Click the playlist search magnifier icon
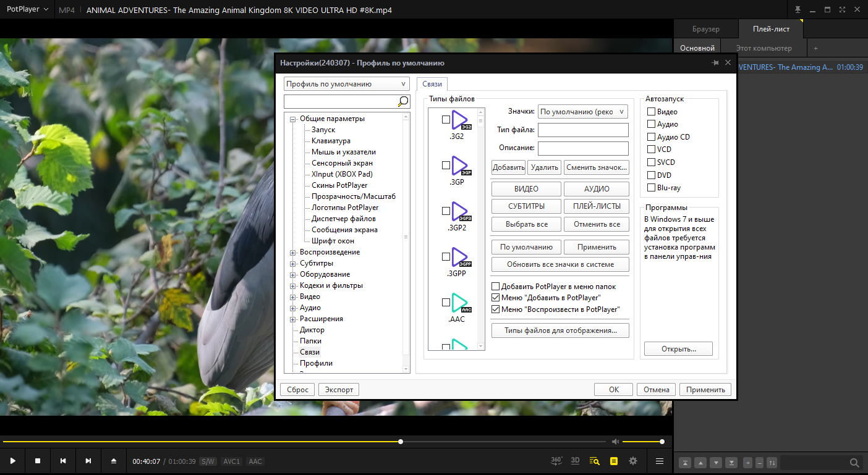868x475 pixels. [854, 463]
